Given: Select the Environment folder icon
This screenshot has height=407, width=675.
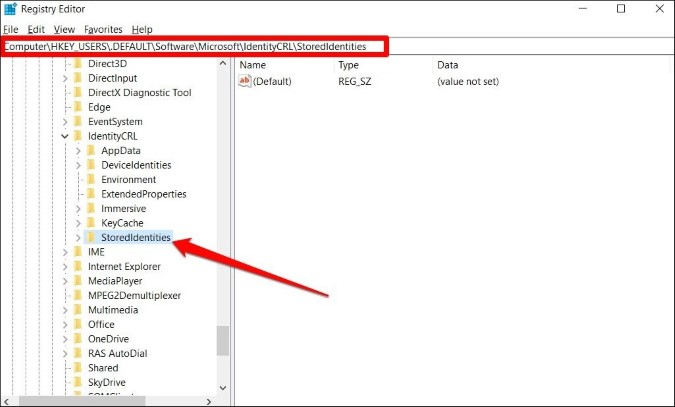Looking at the screenshot, I should click(x=91, y=180).
